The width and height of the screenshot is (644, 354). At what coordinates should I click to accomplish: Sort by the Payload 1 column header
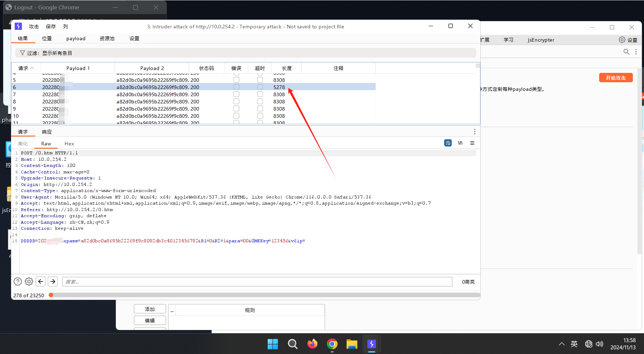pos(78,68)
